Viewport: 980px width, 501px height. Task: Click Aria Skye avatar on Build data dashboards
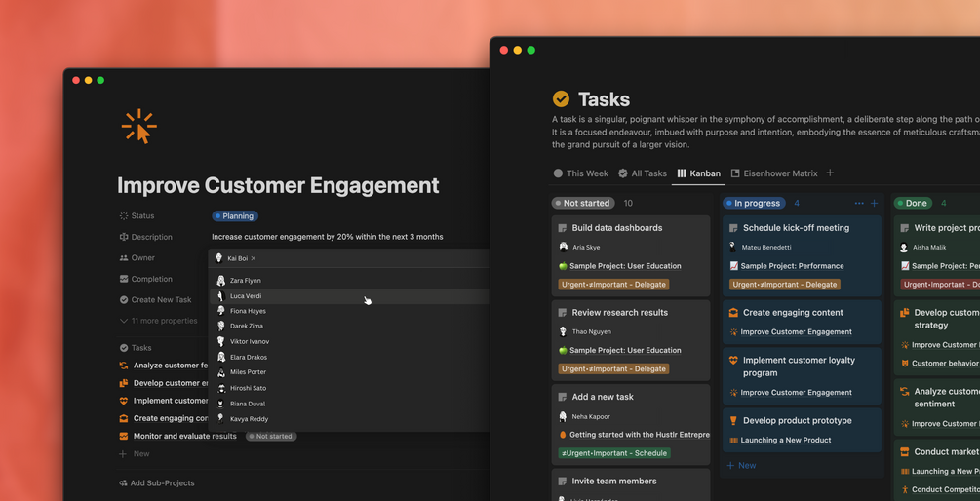click(563, 247)
